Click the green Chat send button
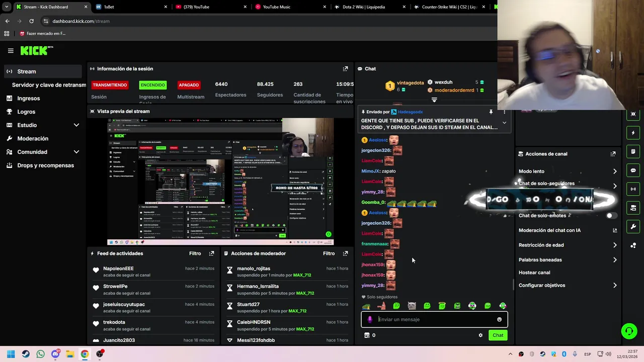The width and height of the screenshot is (644, 362). pyautogui.click(x=498, y=335)
